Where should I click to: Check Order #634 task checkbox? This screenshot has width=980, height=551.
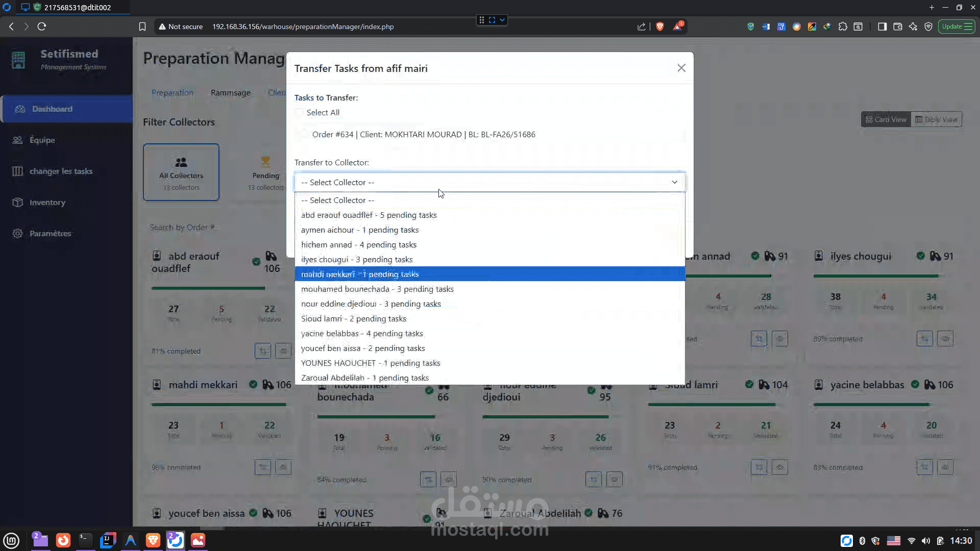pyautogui.click(x=304, y=135)
